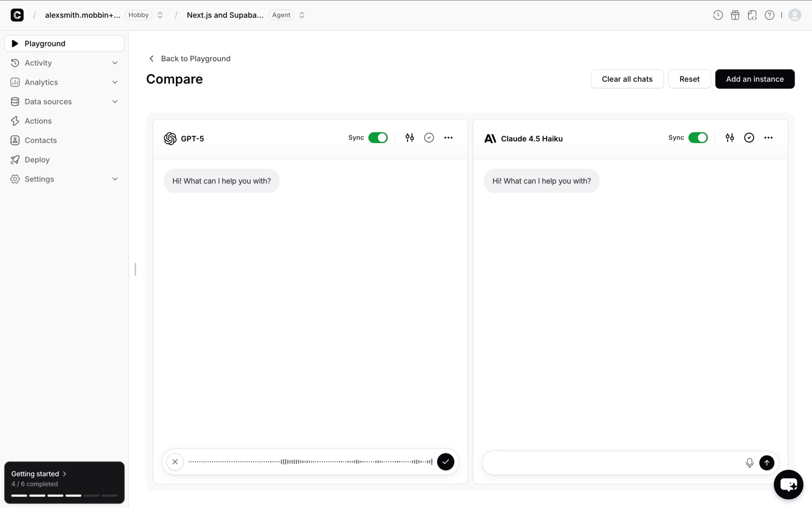
Task: Click the '4 / 6 completed' text
Action: 35,484
